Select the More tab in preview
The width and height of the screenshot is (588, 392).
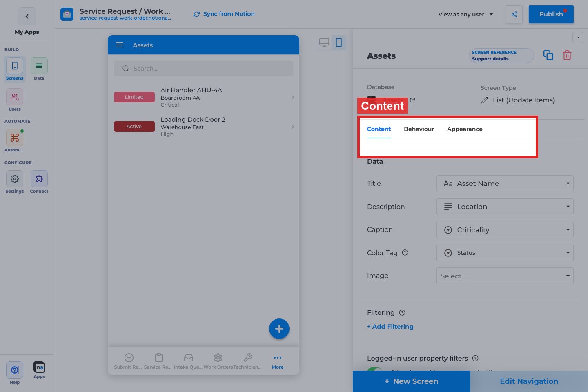[278, 362]
